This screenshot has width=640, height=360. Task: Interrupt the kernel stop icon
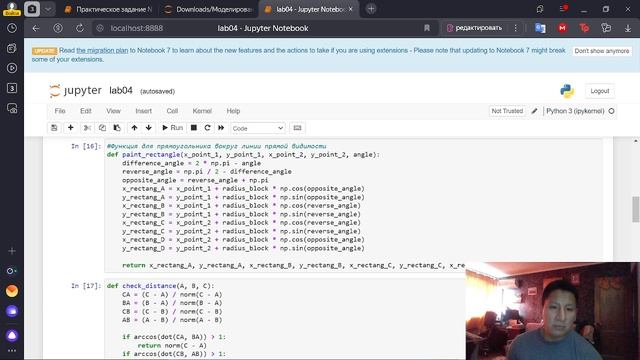pyautogui.click(x=194, y=128)
